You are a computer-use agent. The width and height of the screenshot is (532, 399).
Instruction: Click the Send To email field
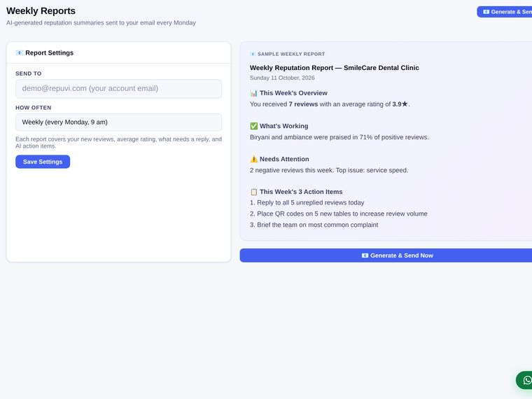click(119, 89)
